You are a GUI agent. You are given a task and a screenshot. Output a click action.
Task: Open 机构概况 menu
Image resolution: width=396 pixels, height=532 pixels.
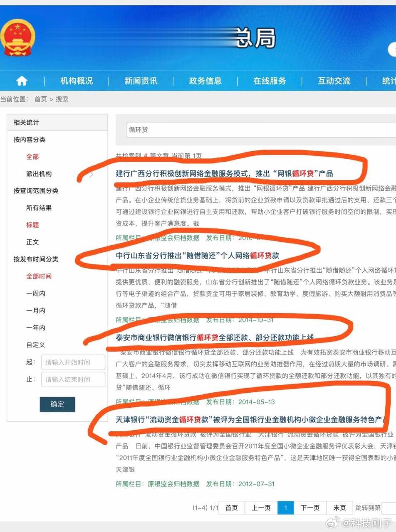(77, 81)
